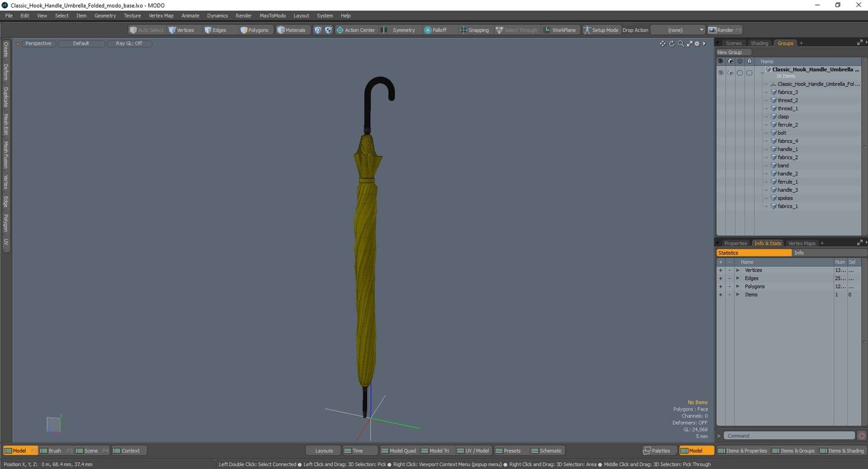This screenshot has width=868, height=469.
Task: Click viewport zoom magnifier icon
Action: (x=681, y=43)
